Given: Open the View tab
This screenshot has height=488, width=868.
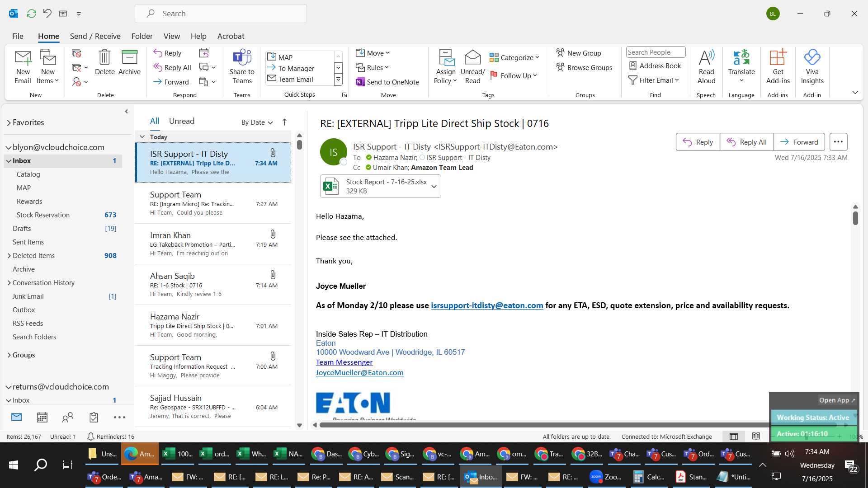Looking at the screenshot, I should [x=171, y=36].
